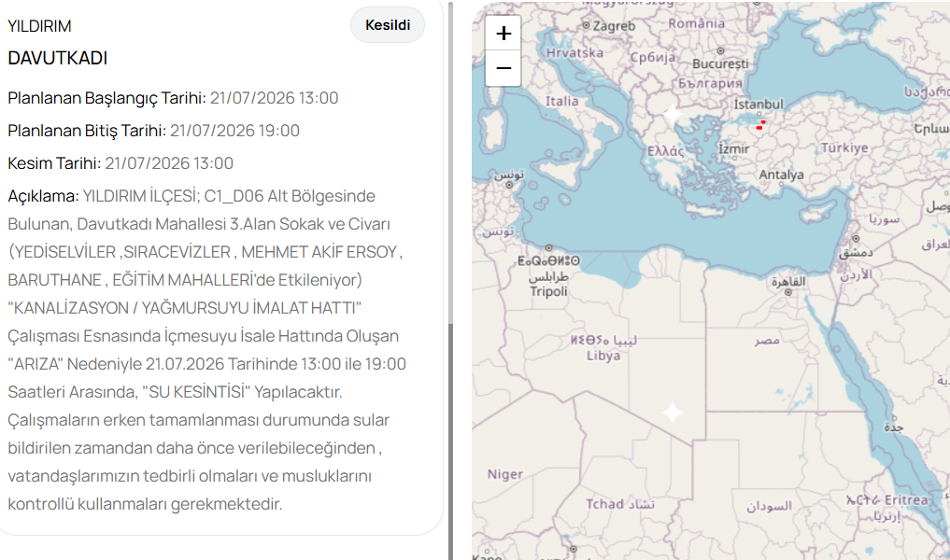Click the Açıklama label of the description
This screenshot has width=950, height=560.
(x=43, y=196)
